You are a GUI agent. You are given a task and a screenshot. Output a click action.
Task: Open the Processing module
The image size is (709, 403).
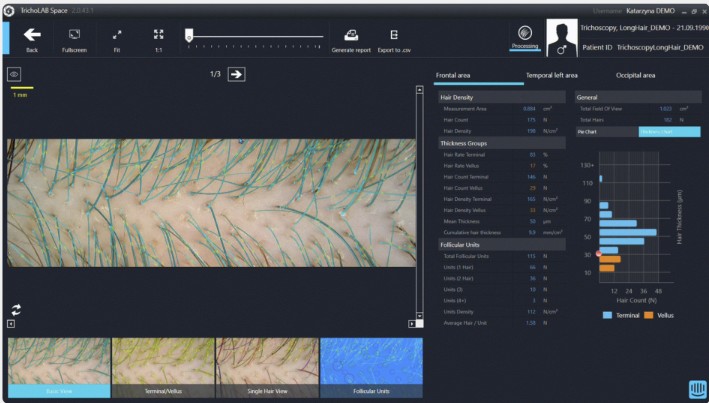[x=524, y=36]
